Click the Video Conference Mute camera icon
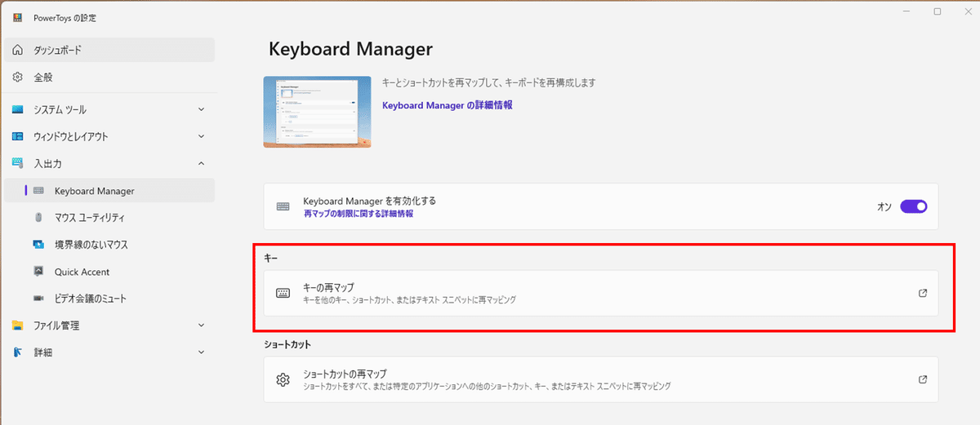 pyautogui.click(x=38, y=299)
